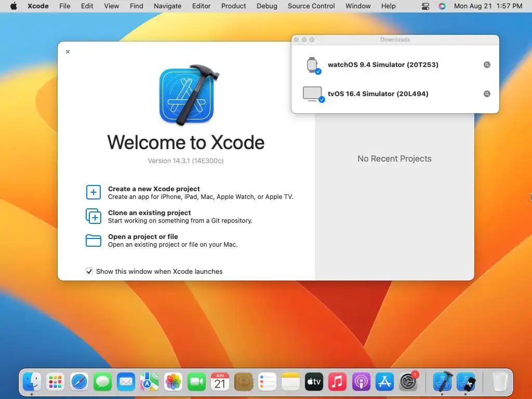Open the Apple menu
Viewport: 532px width, 399px height.
[14, 6]
